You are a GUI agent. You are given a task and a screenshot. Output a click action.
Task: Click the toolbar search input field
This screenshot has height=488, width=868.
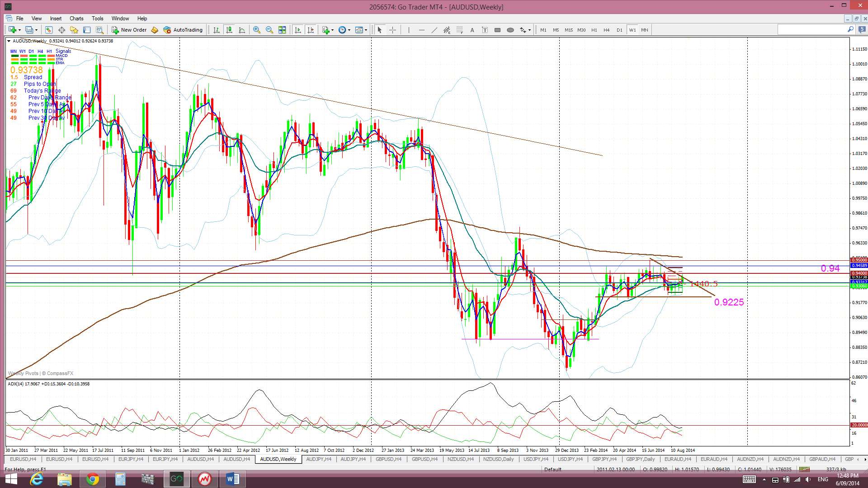[811, 29]
